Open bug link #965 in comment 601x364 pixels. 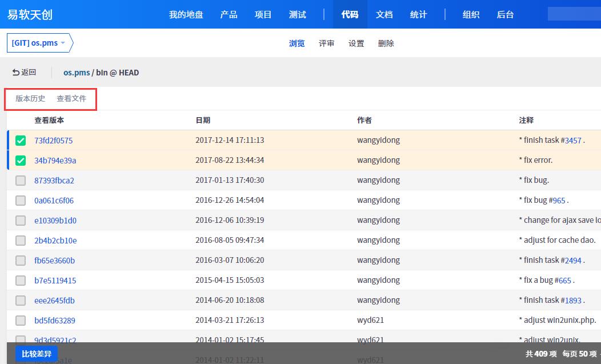tap(558, 201)
